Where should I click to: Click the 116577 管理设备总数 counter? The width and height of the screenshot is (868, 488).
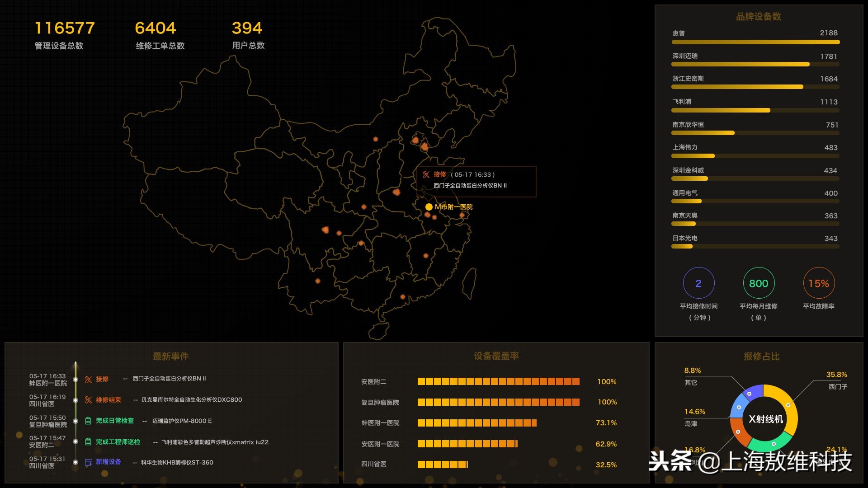[64, 28]
